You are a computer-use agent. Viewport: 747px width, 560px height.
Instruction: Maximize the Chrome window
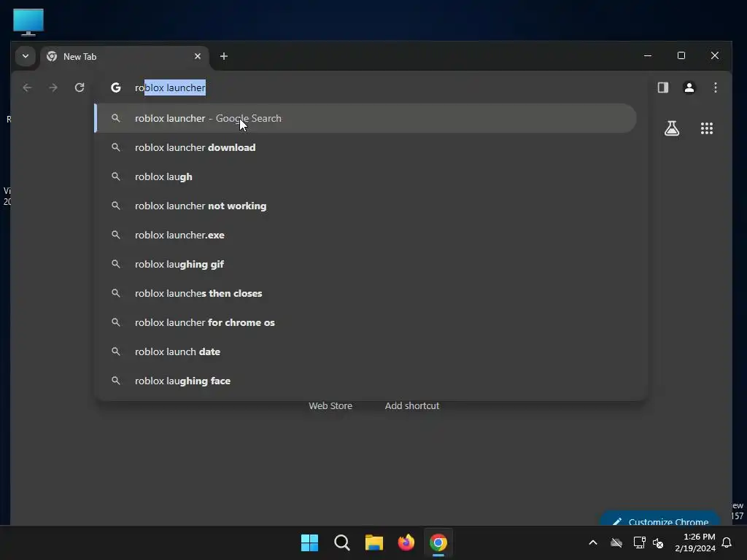[681, 55]
